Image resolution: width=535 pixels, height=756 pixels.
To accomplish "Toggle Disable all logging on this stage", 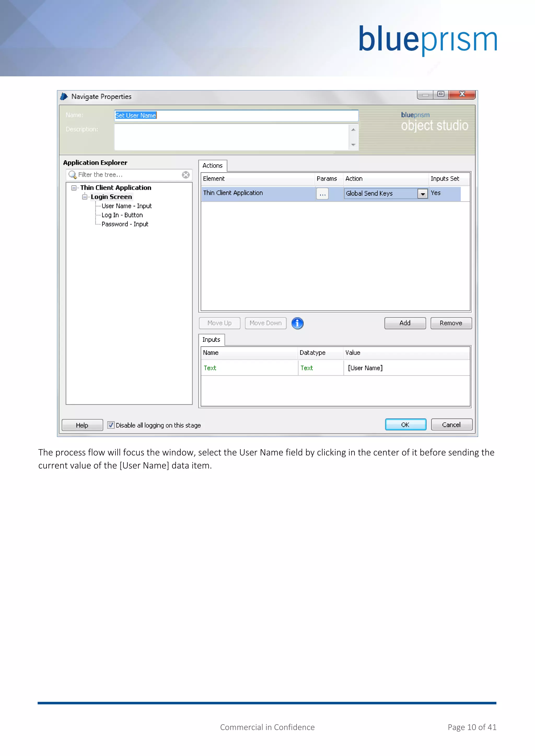I will (111, 425).
